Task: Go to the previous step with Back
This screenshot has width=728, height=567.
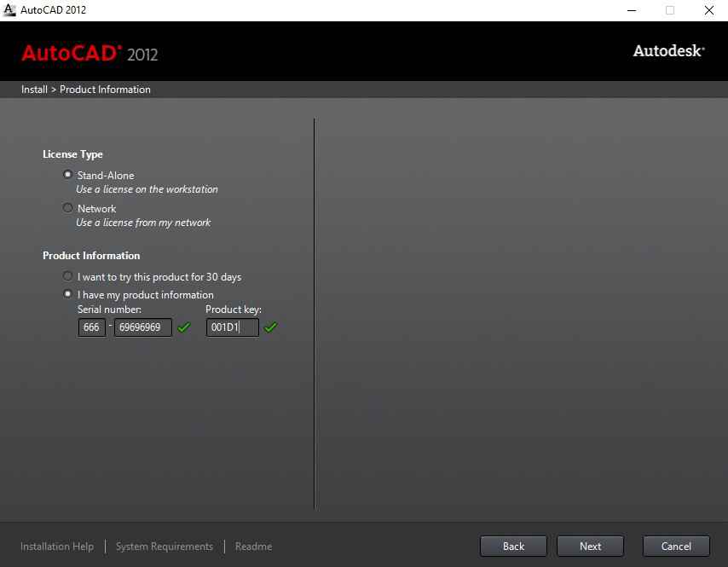Action: pyautogui.click(x=513, y=547)
